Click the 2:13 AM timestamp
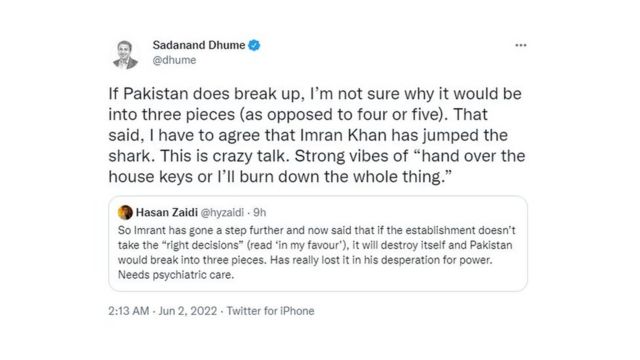This screenshot has width=640, height=360. [x=129, y=311]
